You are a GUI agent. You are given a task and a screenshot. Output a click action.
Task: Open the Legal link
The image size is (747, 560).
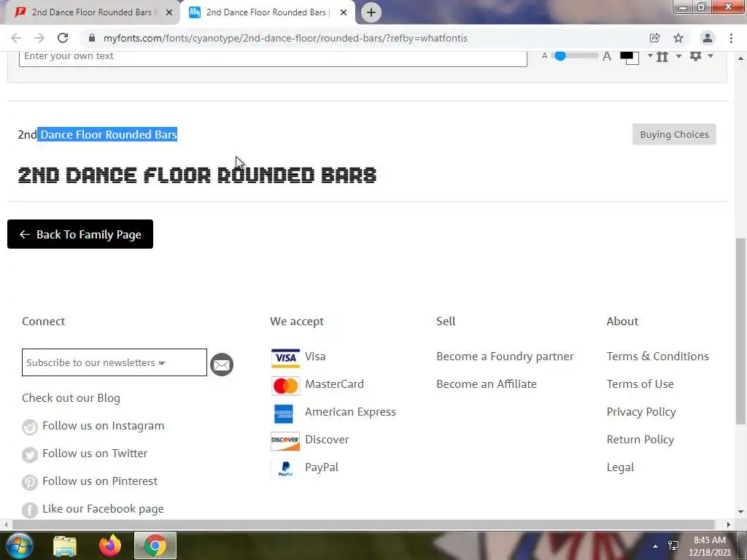pos(620,467)
